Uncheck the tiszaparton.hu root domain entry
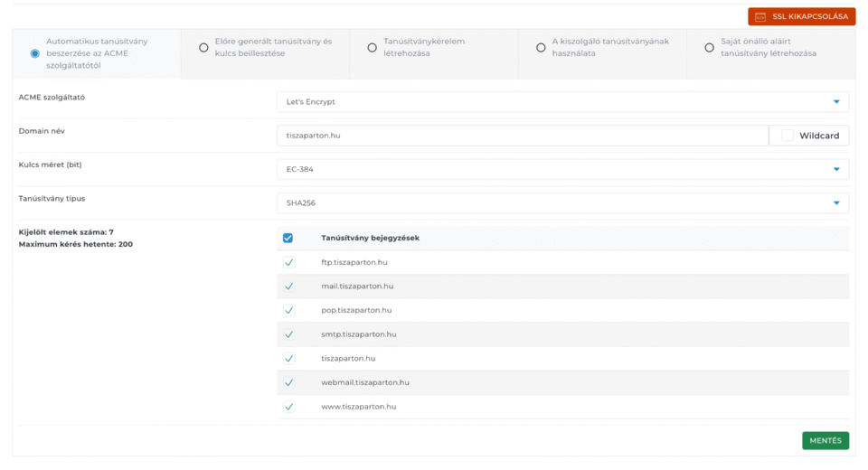The width and height of the screenshot is (868, 470). (288, 359)
